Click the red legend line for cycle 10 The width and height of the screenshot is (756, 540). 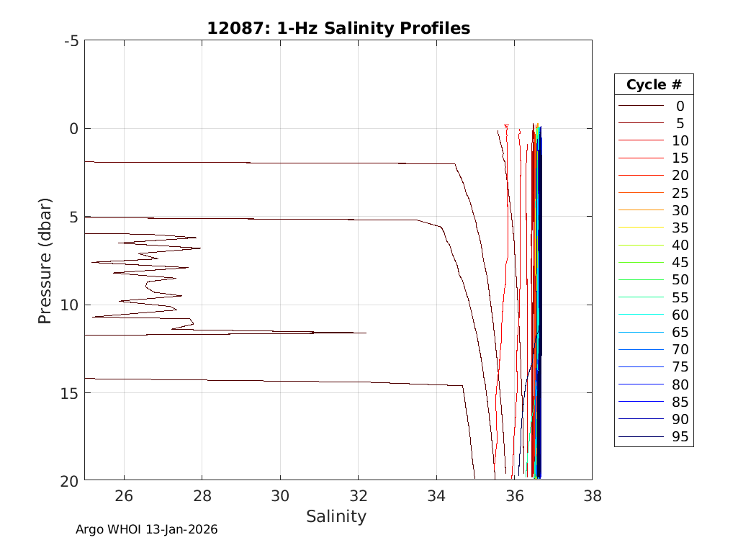[x=640, y=140]
